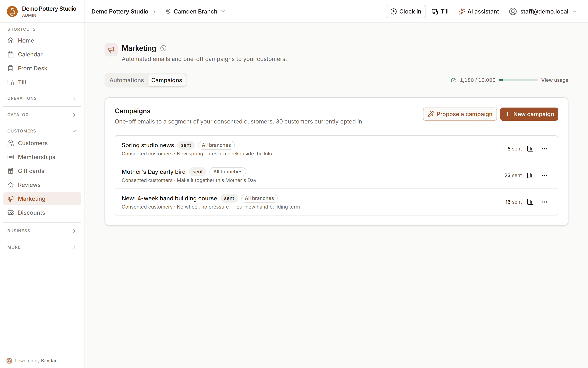
Task: Click the email usage progress bar
Action: coord(518,80)
